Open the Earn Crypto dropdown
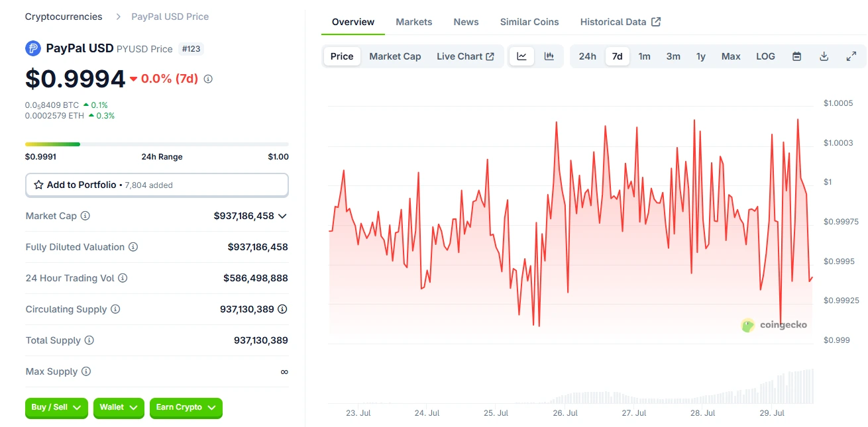This screenshot has width=868, height=427. point(186,408)
